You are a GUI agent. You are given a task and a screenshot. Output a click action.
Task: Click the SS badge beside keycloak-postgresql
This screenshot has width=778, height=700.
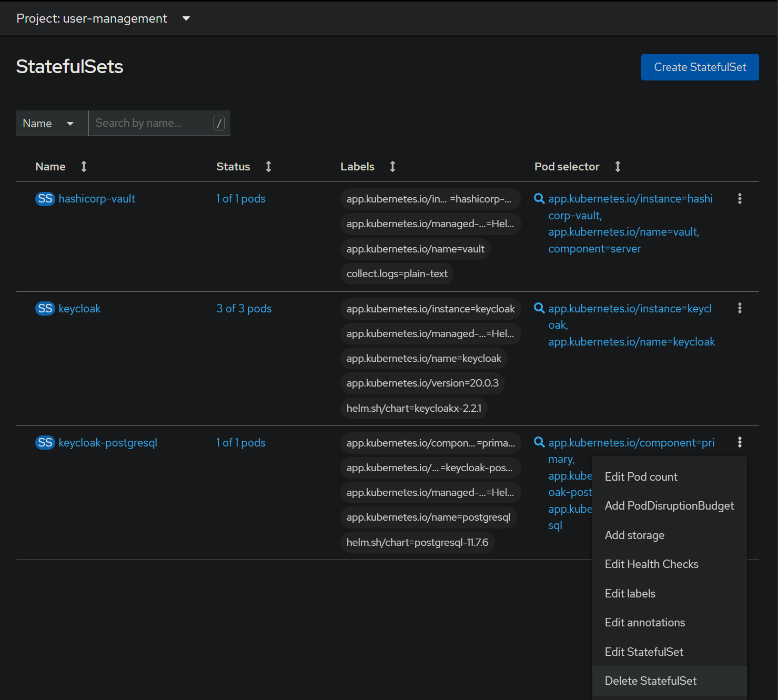point(45,443)
